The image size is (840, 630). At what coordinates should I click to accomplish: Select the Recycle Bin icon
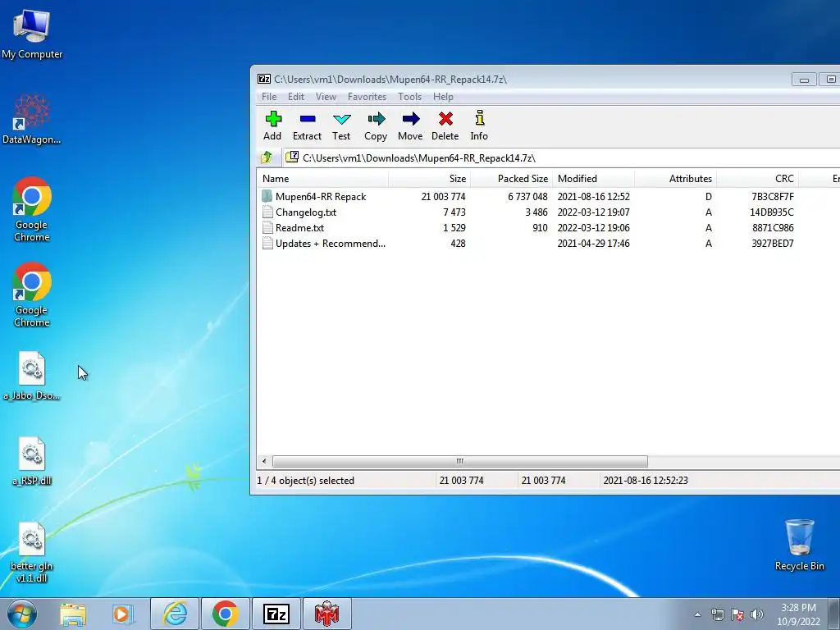tap(799, 545)
